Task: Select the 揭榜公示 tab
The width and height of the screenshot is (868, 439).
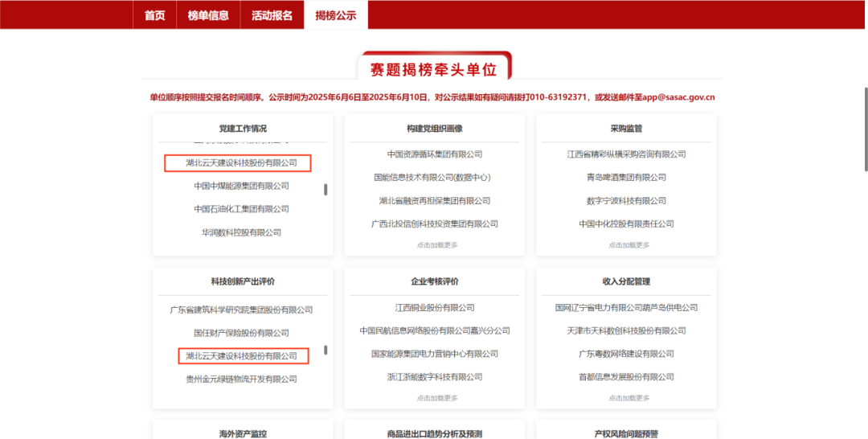Action: point(336,15)
